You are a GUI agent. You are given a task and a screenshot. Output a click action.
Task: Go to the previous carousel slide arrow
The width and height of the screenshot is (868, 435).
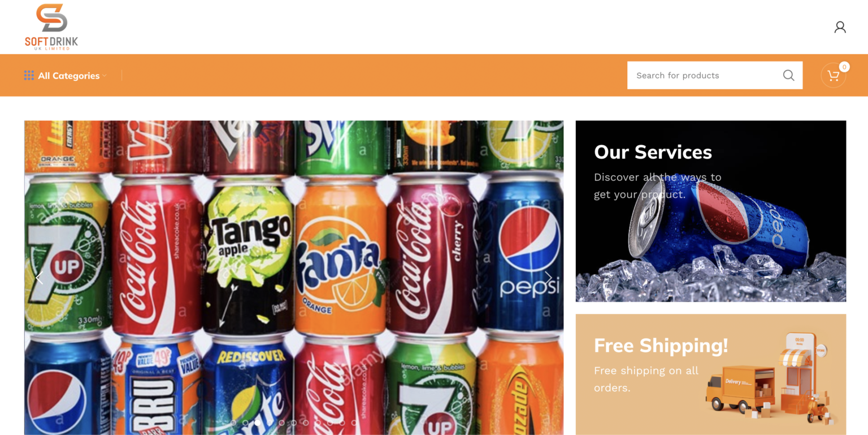39,277
